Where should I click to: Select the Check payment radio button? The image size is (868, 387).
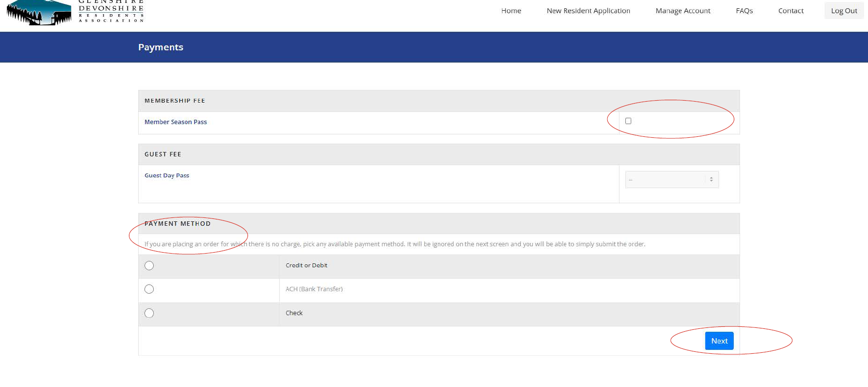[x=149, y=313]
